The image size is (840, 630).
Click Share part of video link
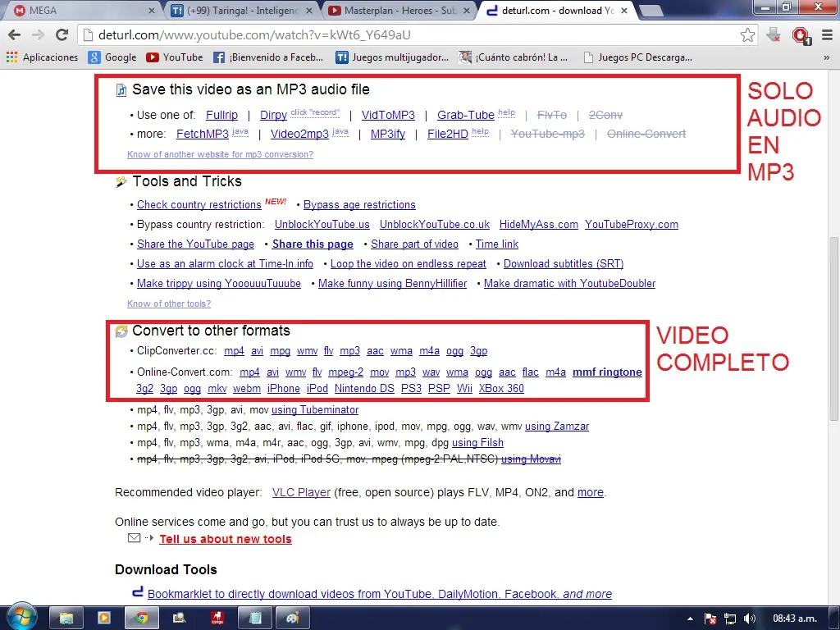414,244
